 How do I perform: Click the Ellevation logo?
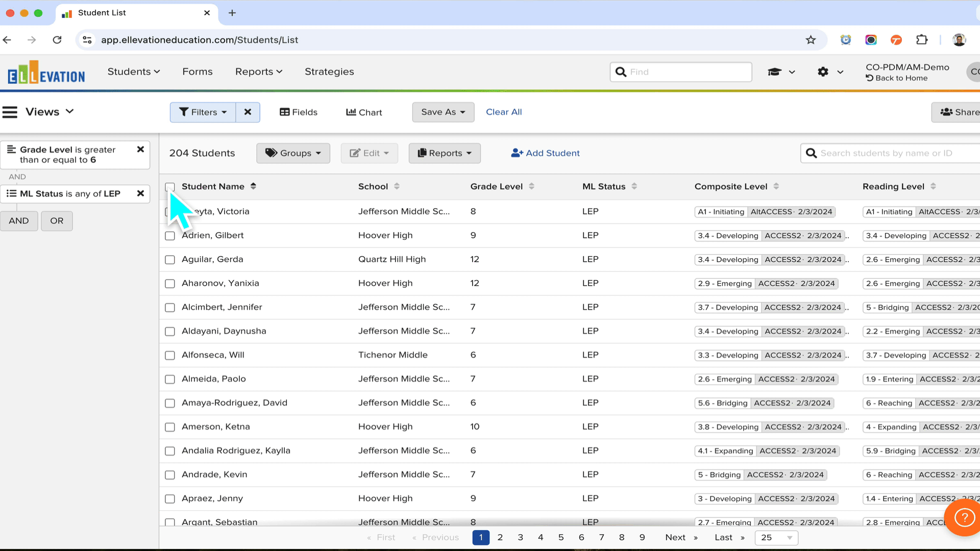[46, 72]
